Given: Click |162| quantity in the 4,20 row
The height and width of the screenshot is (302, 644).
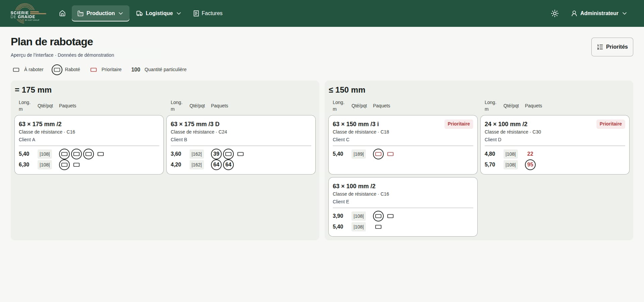Looking at the screenshot, I should [x=197, y=165].
